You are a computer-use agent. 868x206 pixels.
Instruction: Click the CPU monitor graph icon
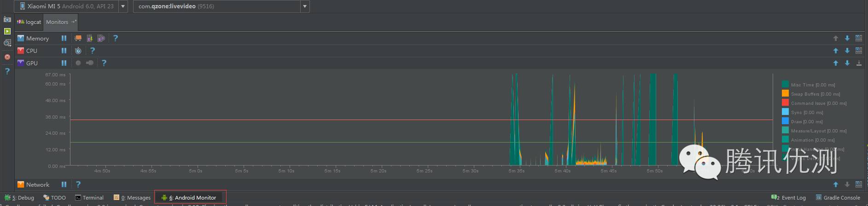tap(21, 51)
